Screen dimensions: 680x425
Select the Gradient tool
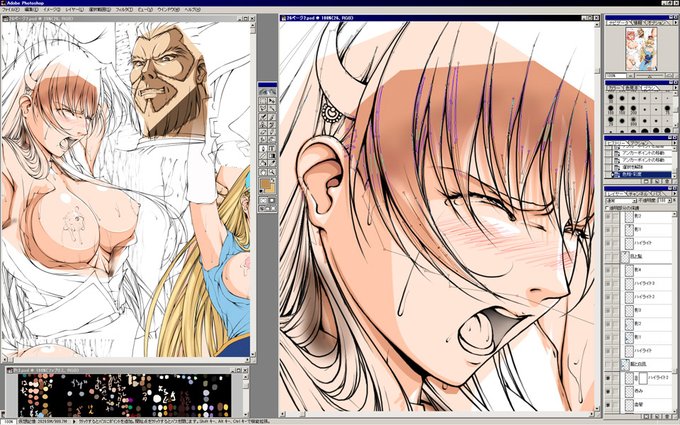(272, 156)
